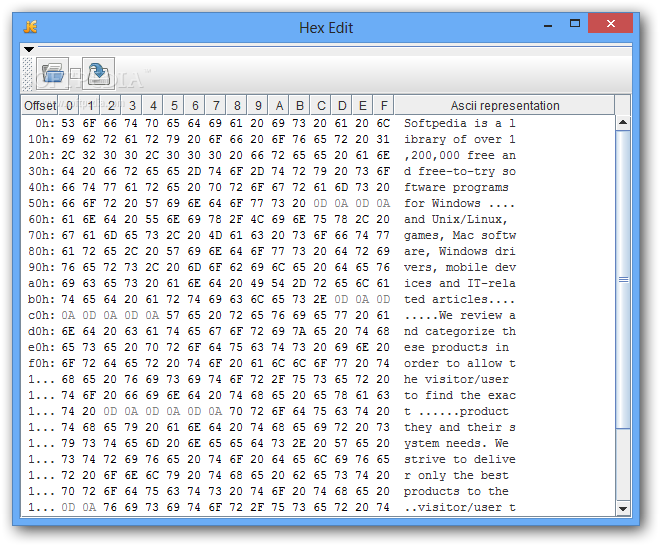The width and height of the screenshot is (660, 546).
Task: Click column header C
Action: pos(321,105)
